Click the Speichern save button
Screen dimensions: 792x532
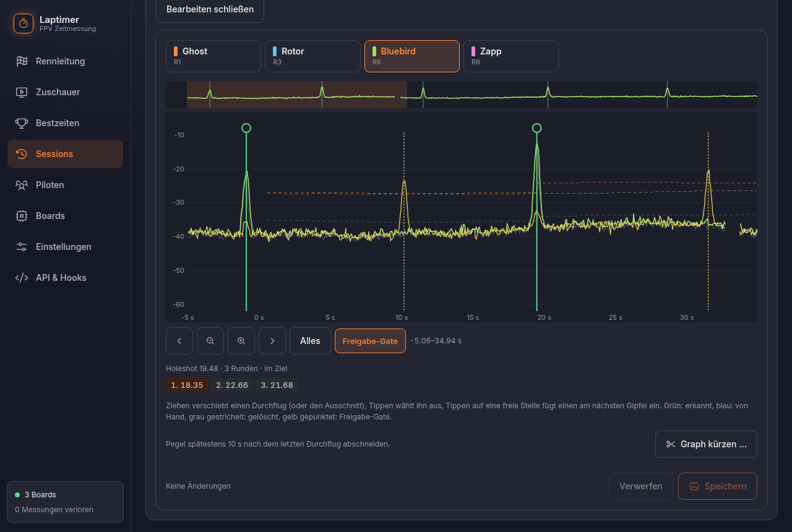pyautogui.click(x=718, y=486)
